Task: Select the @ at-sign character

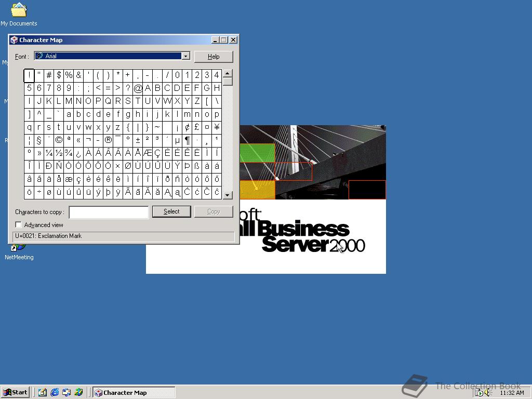Action: tap(138, 88)
